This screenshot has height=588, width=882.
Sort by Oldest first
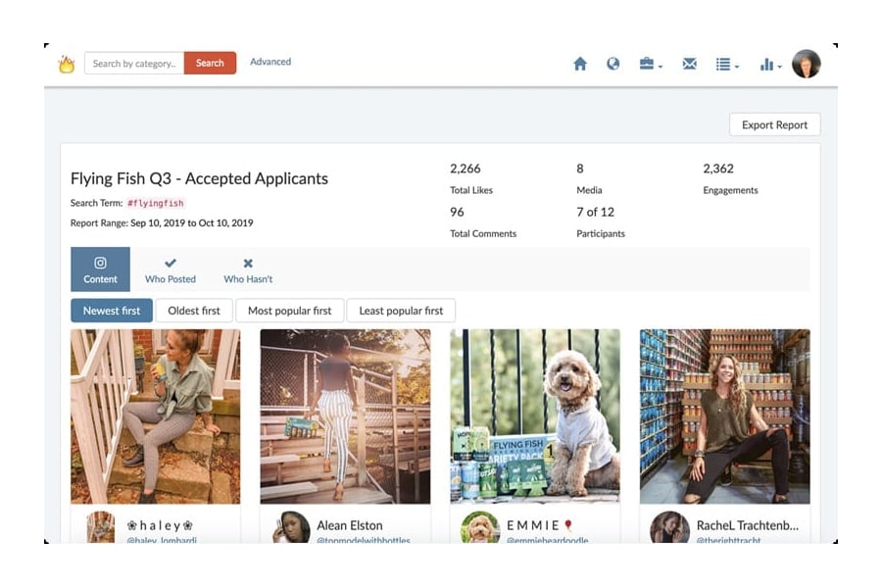pos(194,311)
